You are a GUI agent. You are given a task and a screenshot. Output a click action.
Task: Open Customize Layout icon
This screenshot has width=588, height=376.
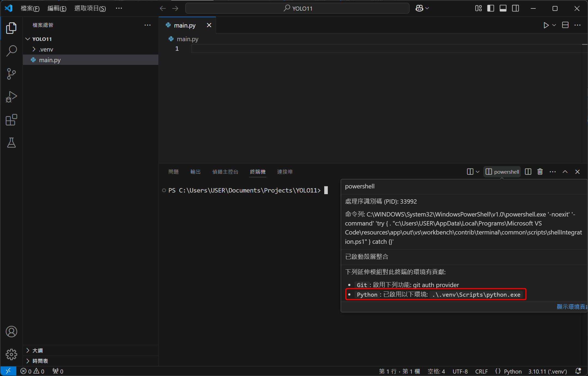(478, 8)
